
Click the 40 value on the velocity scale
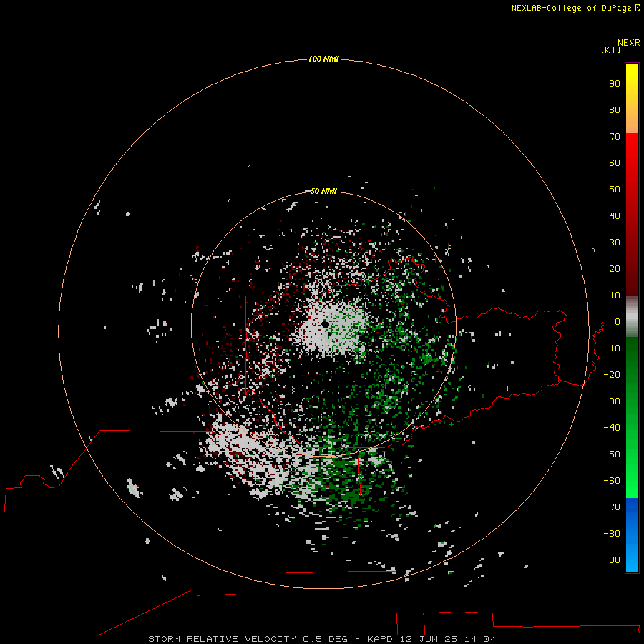tap(615, 215)
